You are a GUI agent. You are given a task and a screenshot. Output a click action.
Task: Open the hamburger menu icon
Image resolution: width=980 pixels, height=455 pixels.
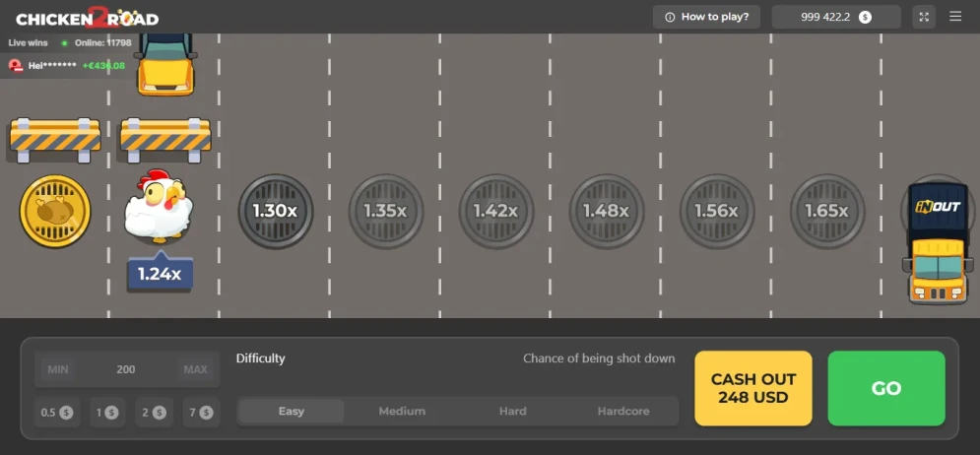pos(955,16)
